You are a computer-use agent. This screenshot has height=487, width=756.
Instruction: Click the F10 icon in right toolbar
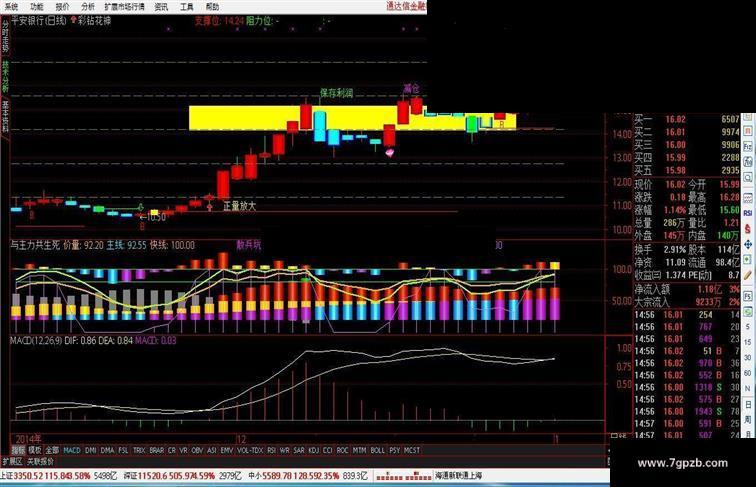coord(748,146)
